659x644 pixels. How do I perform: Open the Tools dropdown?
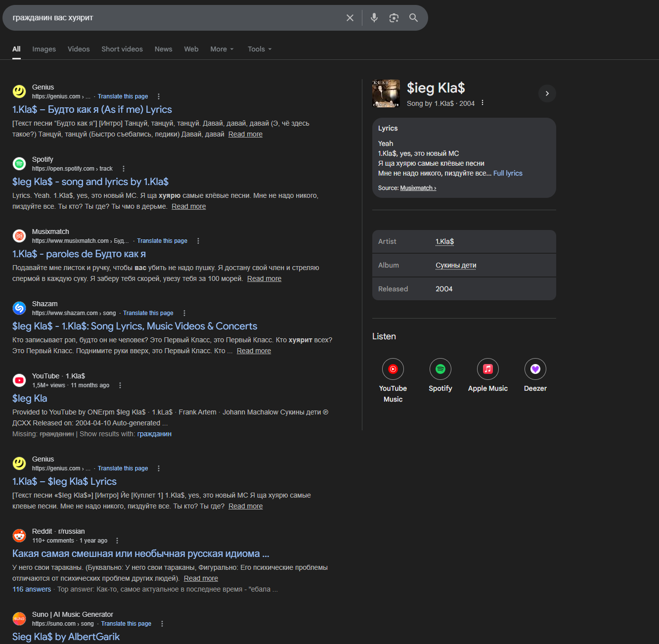[260, 49]
